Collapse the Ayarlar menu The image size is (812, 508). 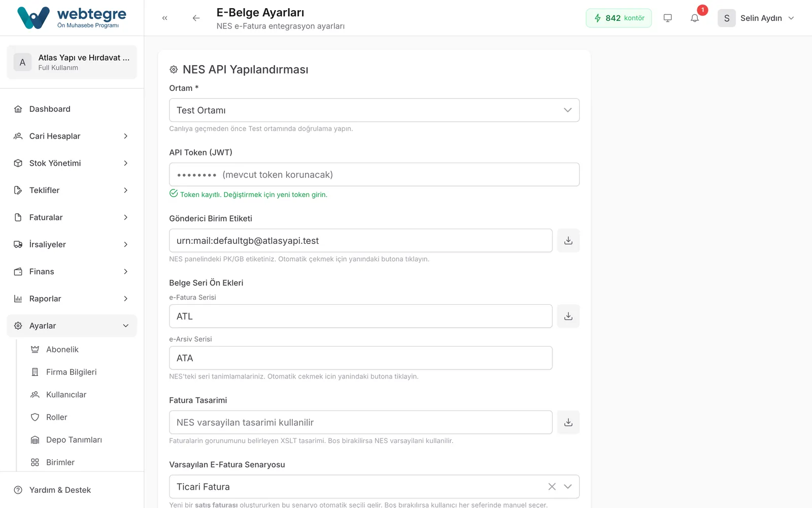(72, 326)
